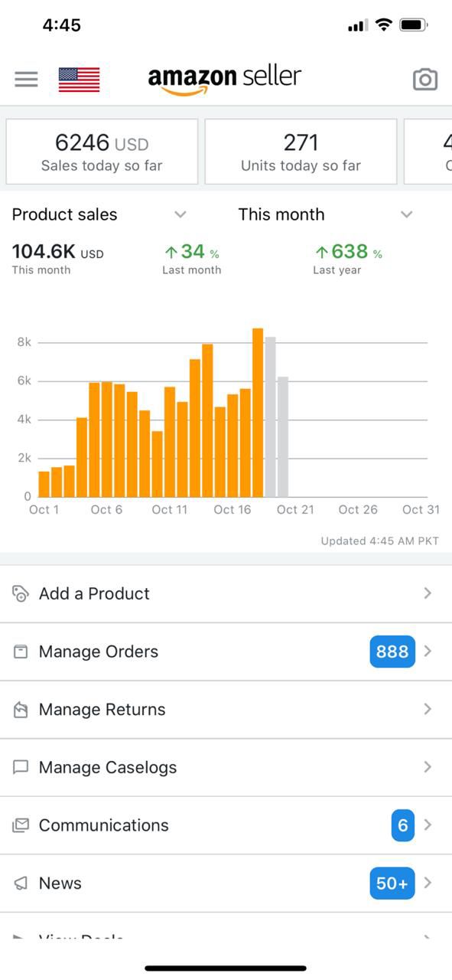Tap the 888 orders badge
452x980 pixels.
click(x=392, y=652)
